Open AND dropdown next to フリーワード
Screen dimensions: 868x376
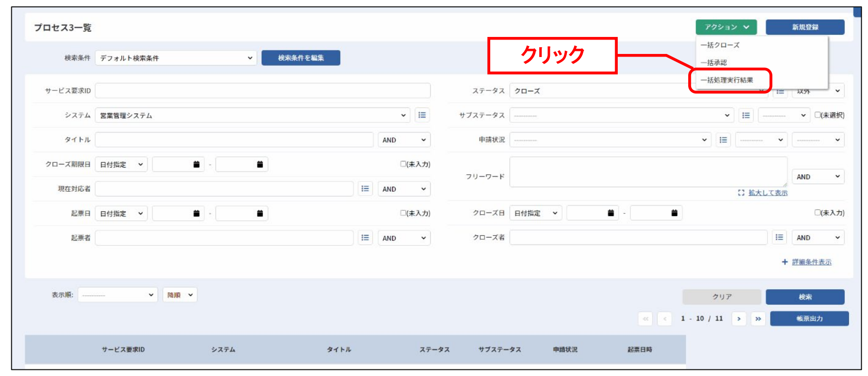pos(818,177)
